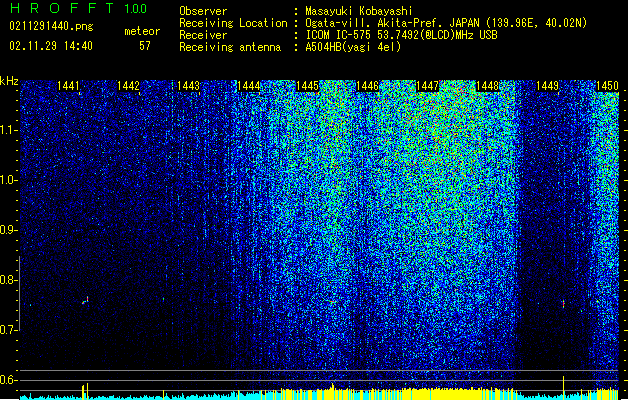Select the A504HB(yagi 4el) antenna text
This screenshot has width=629, height=400.
click(353, 47)
